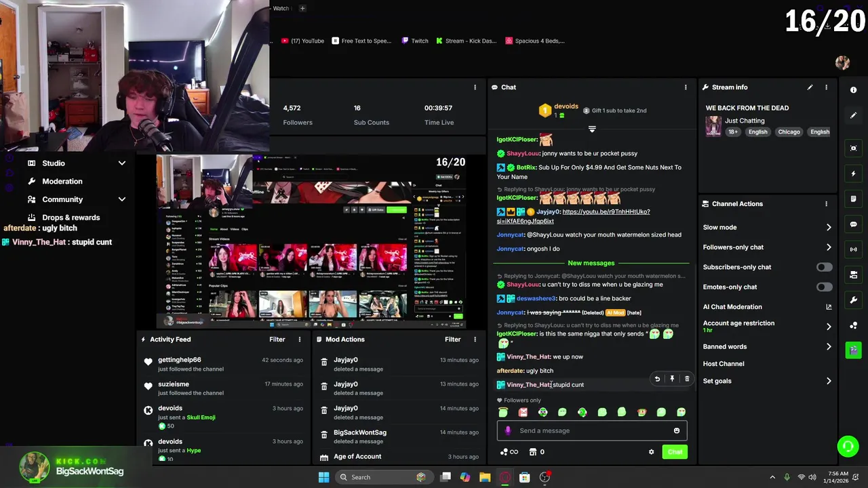This screenshot has width=868, height=488.
Task: Click the lightning bolt icon in right sidebar
Action: point(853,174)
